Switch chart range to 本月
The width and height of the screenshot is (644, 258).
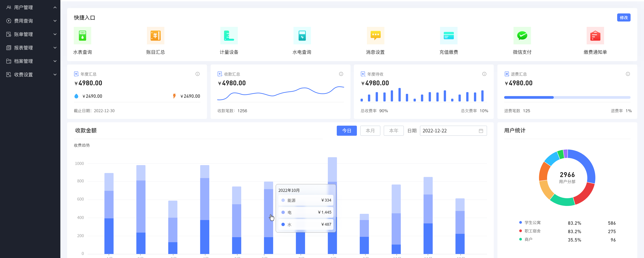coord(370,131)
